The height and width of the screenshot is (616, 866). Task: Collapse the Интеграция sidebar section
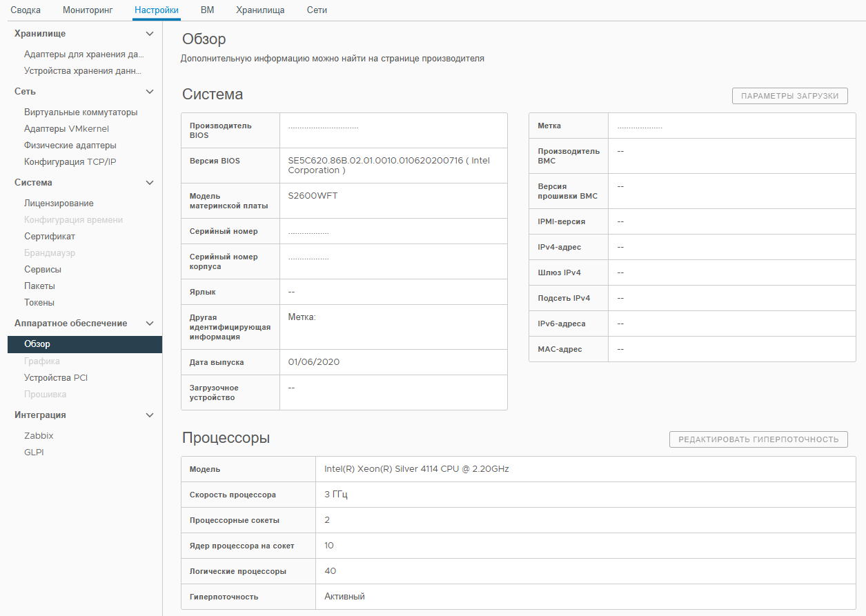coord(150,415)
